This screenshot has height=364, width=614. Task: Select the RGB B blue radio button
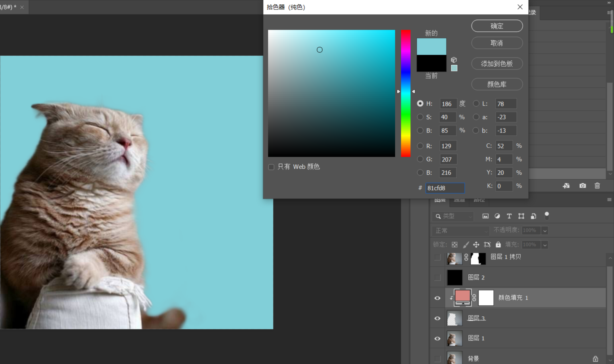pyautogui.click(x=420, y=172)
